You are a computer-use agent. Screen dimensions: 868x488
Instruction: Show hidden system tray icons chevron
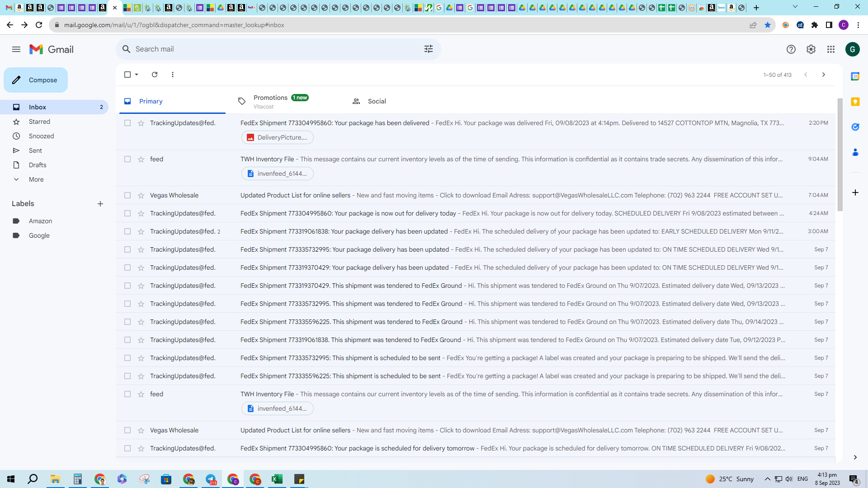coord(767,479)
